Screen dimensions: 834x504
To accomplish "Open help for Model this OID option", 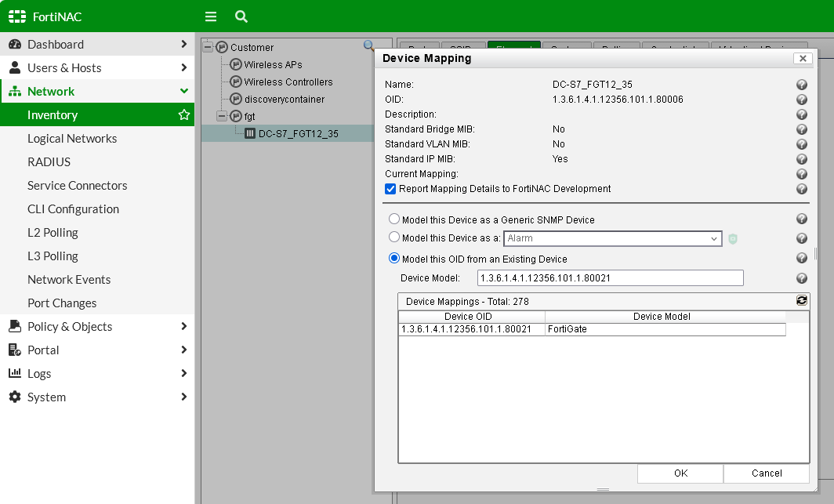I will tap(802, 258).
